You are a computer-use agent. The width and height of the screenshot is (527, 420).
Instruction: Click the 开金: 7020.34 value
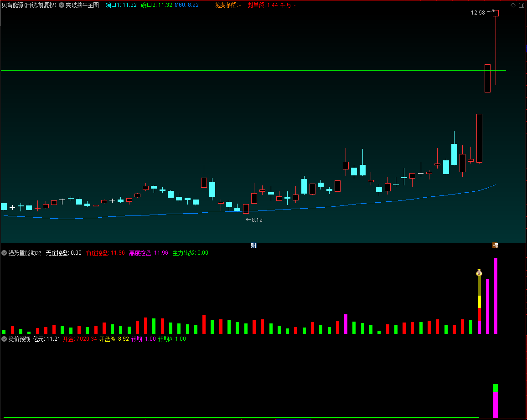80,339
